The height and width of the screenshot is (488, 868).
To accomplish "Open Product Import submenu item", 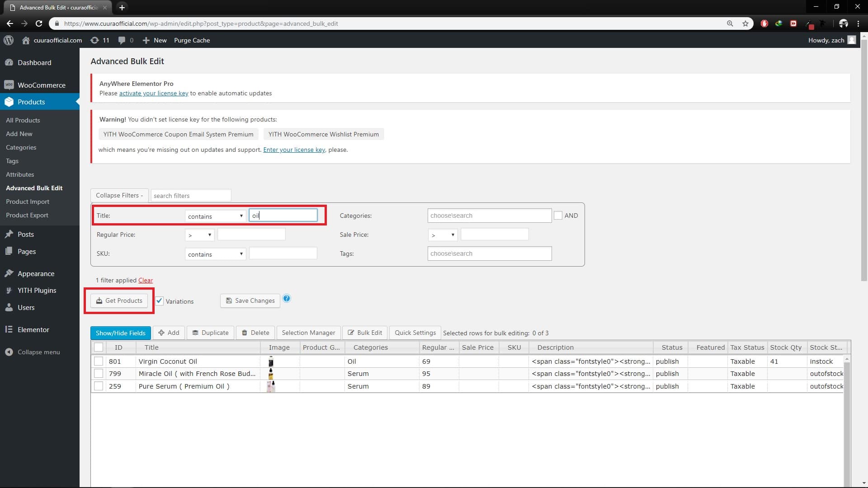I will pyautogui.click(x=28, y=202).
